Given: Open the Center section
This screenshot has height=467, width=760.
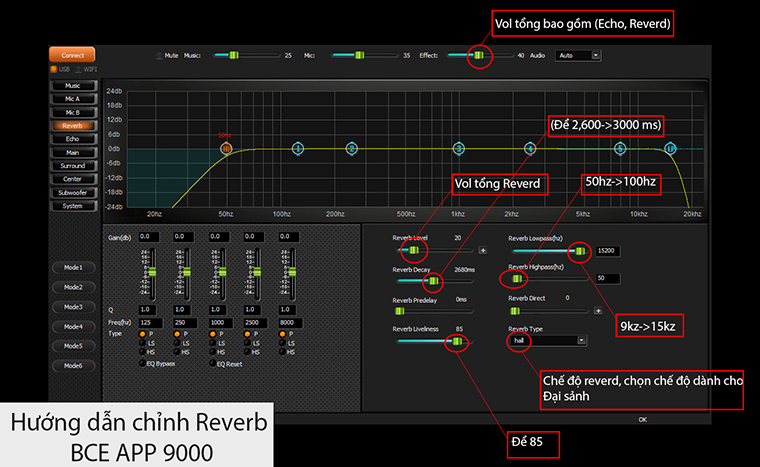Looking at the screenshot, I should click(73, 179).
